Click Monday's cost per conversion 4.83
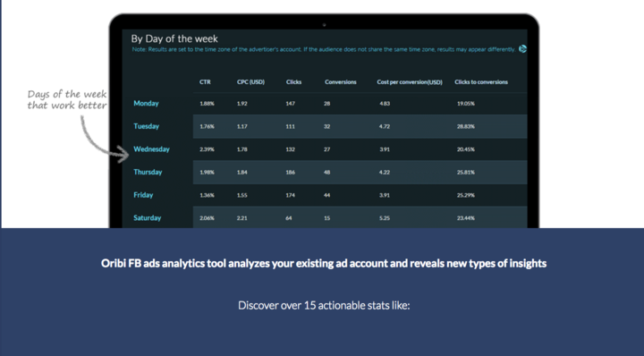The width and height of the screenshot is (644, 356). [x=385, y=104]
